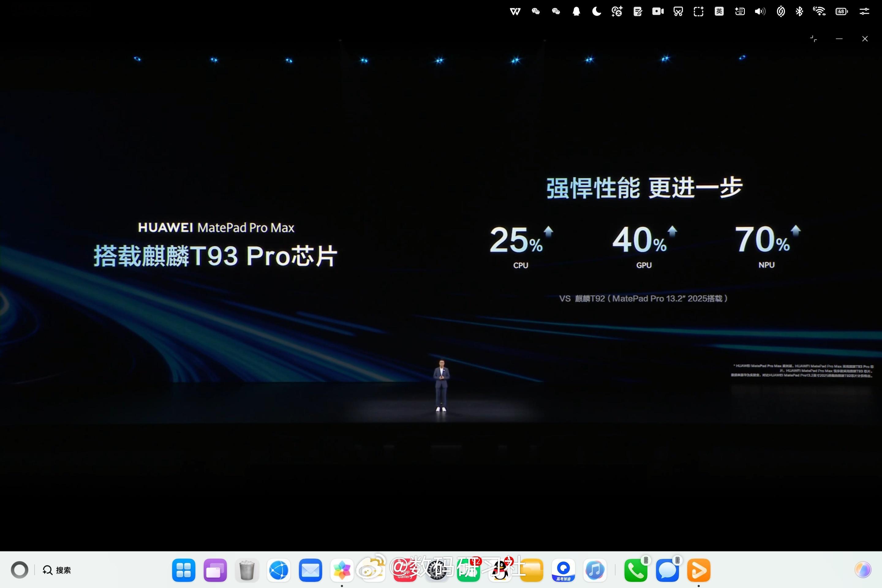Open the launcher circle button in taskbar

tap(20, 570)
